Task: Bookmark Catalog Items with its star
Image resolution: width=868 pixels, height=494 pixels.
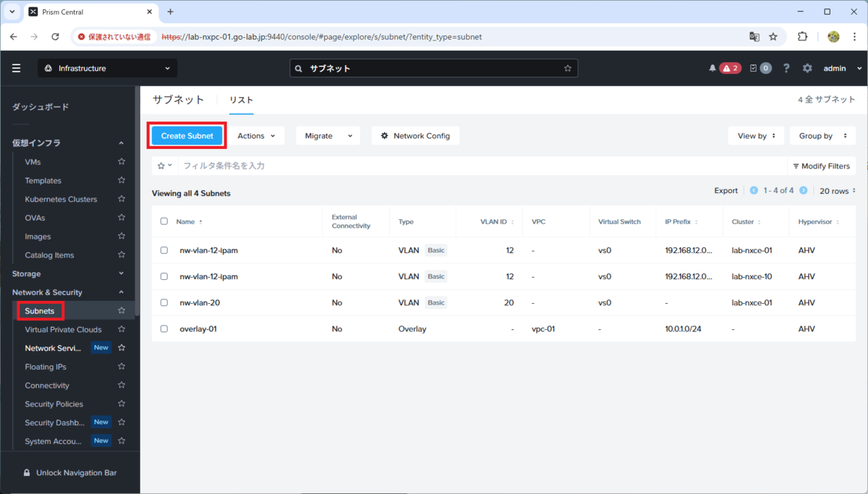Action: [122, 255]
